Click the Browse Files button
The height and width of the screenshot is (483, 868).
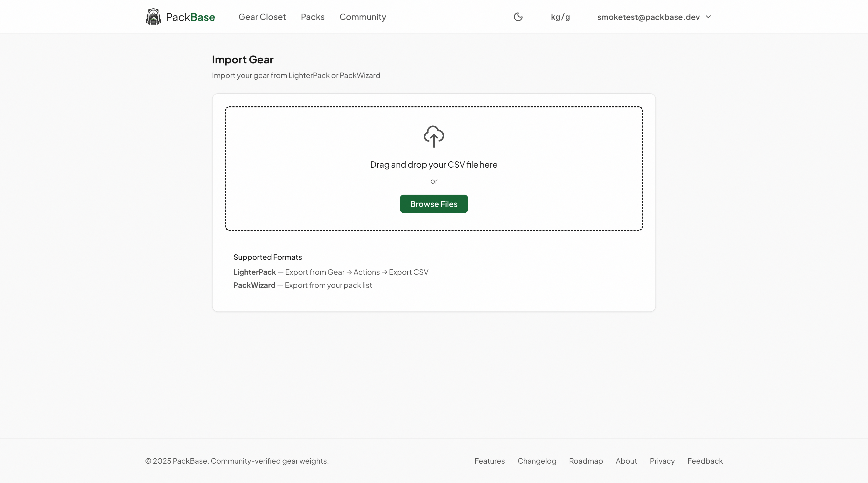[434, 204]
